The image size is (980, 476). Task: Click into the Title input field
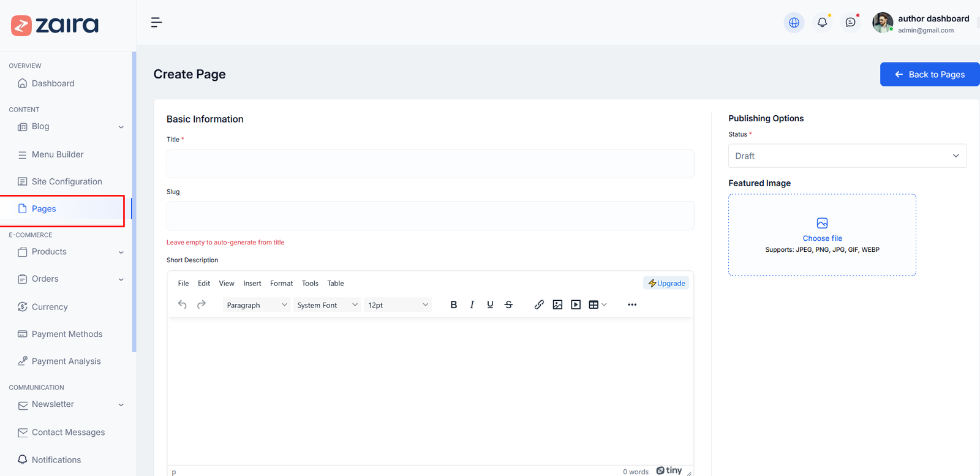(x=430, y=164)
